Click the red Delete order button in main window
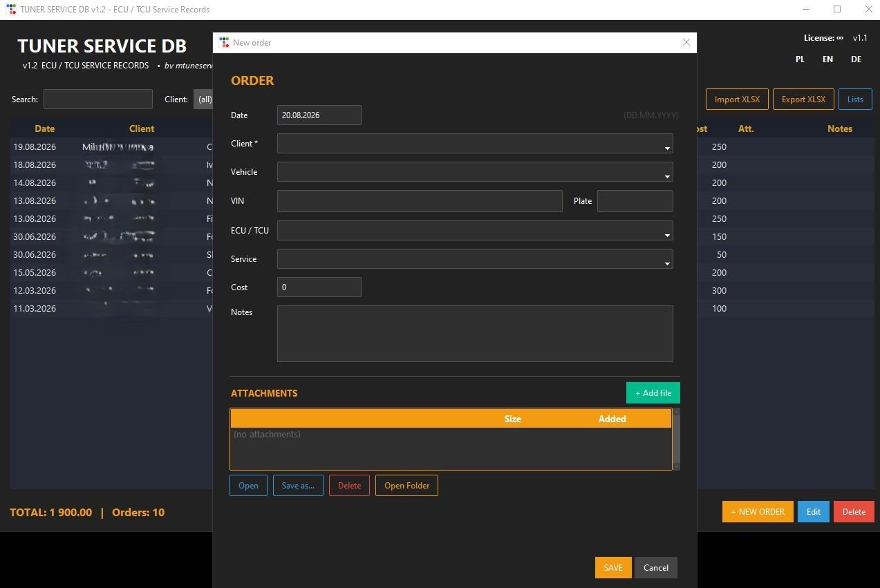 [854, 511]
